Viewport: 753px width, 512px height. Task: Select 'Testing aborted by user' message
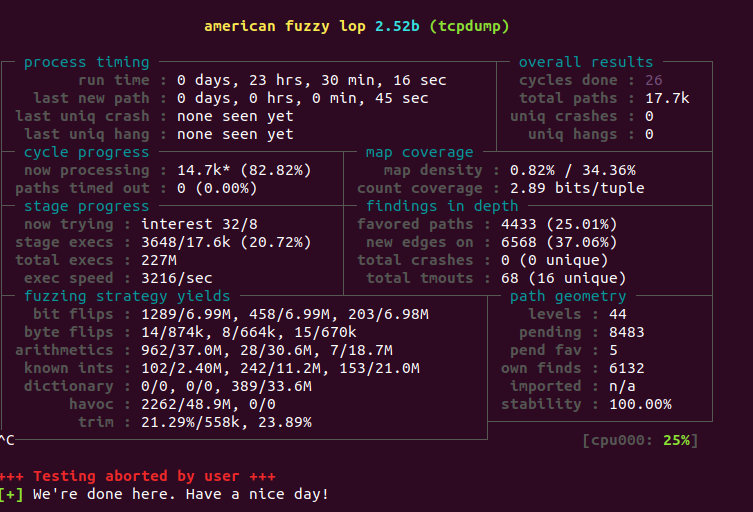click(x=136, y=476)
